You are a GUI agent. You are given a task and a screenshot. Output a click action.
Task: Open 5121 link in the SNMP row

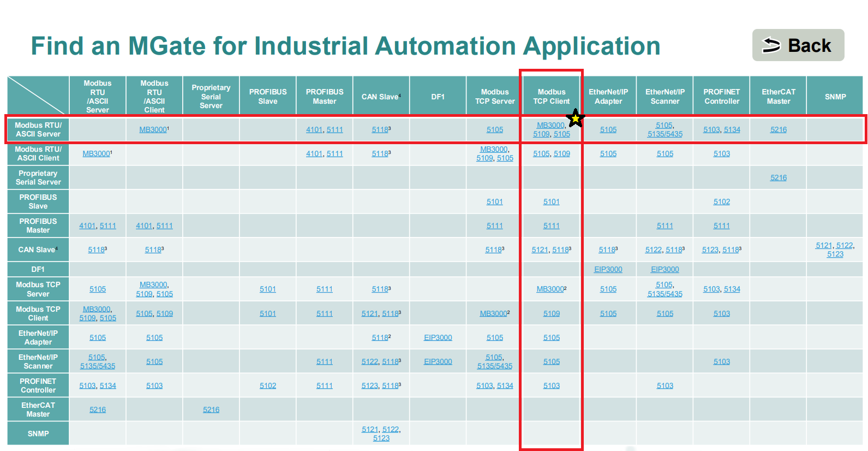[x=370, y=429]
